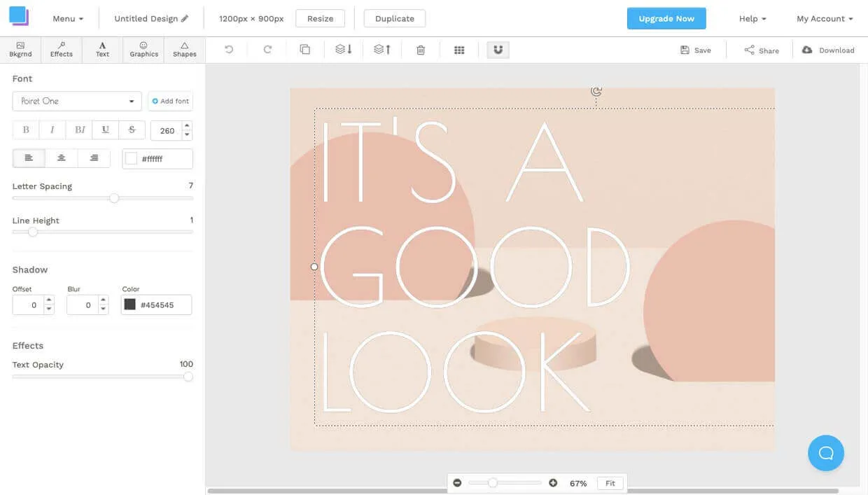The width and height of the screenshot is (868, 495).
Task: Delete selection with trash icon
Action: [421, 50]
